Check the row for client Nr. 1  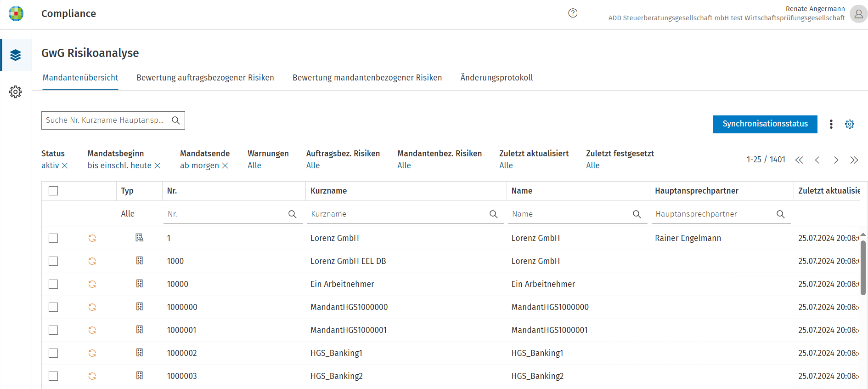[53, 238]
